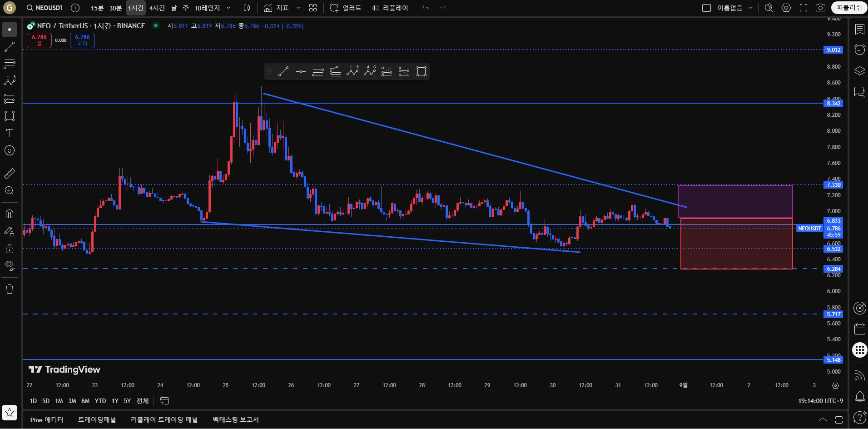The width and height of the screenshot is (868, 429).
Task: Open the chart patterns tool group
Action: pos(10,81)
